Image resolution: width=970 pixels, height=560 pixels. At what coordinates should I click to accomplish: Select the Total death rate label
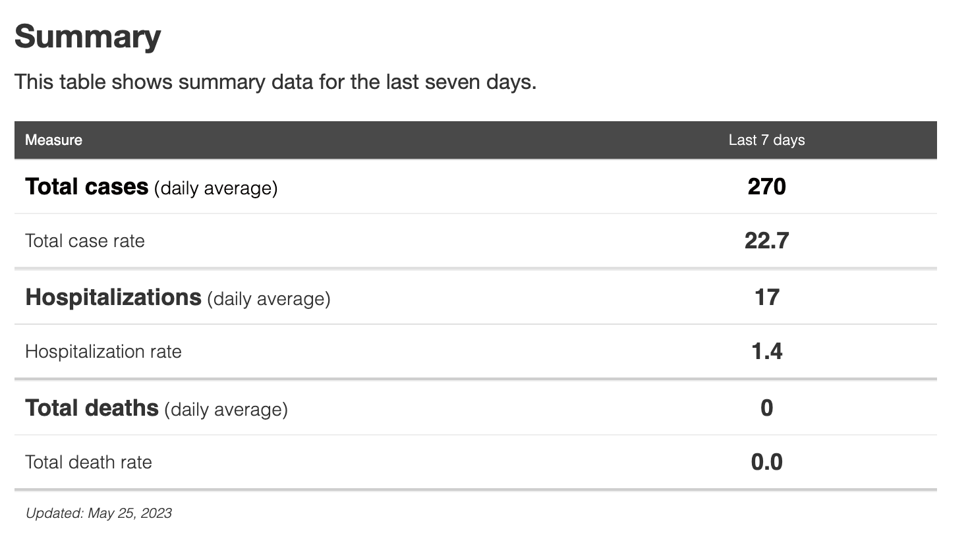coord(88,462)
